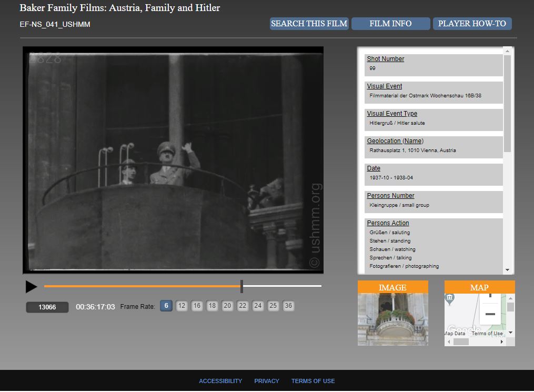
Task: Follow the ACCESSIBILITY footer link
Action: pyautogui.click(x=220, y=381)
